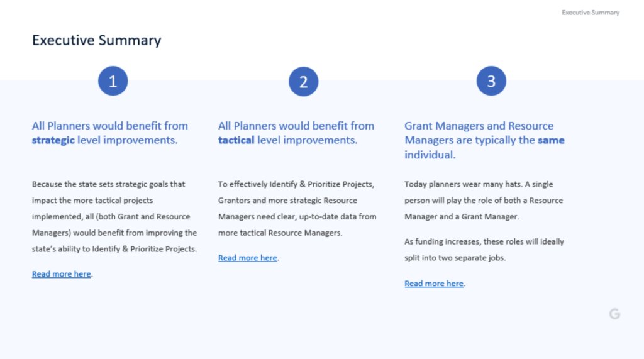Select the tactical level improvements heading
This screenshot has height=359, width=644.
click(x=296, y=133)
